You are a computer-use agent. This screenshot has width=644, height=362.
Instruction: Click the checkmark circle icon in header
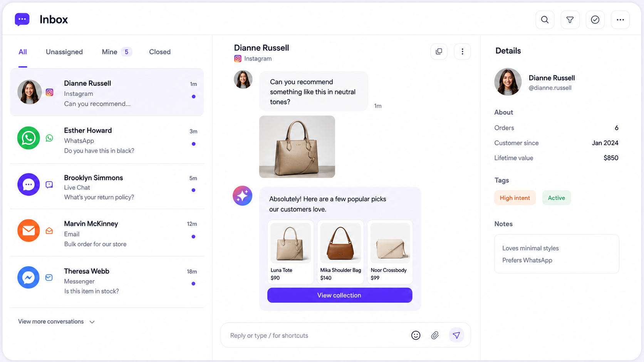pyautogui.click(x=595, y=20)
